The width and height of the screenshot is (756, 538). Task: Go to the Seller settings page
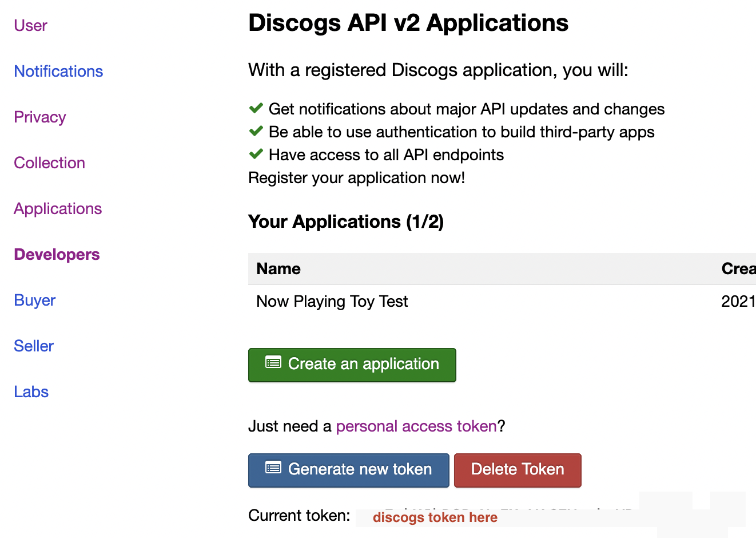click(x=34, y=346)
